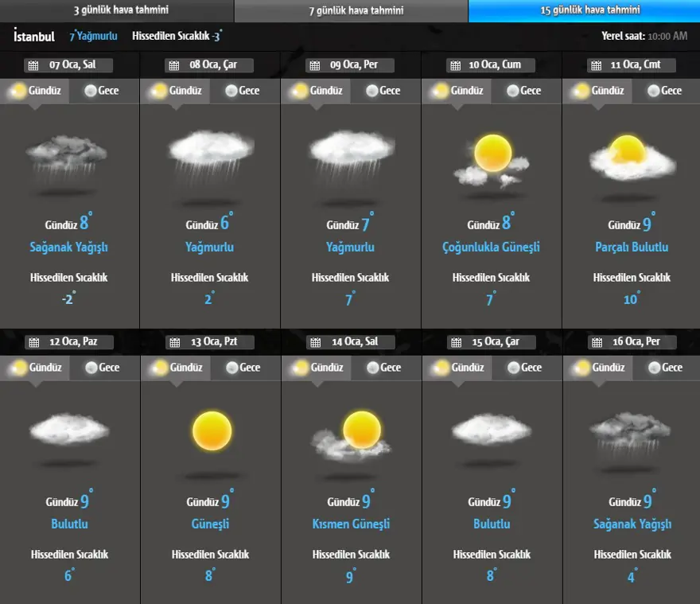Show Gece forecast for 13 Oca, Pzt
Screen dimensions: 700x604
pyautogui.click(x=242, y=368)
